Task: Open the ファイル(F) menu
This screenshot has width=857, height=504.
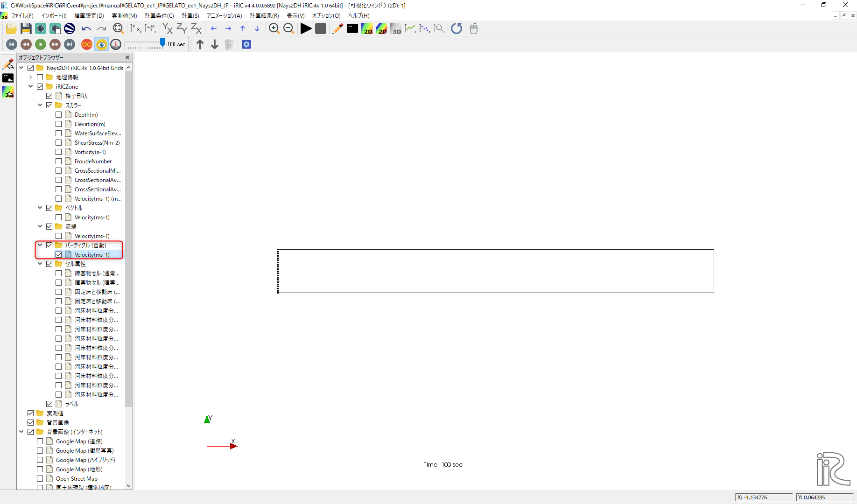Action: coord(22,15)
